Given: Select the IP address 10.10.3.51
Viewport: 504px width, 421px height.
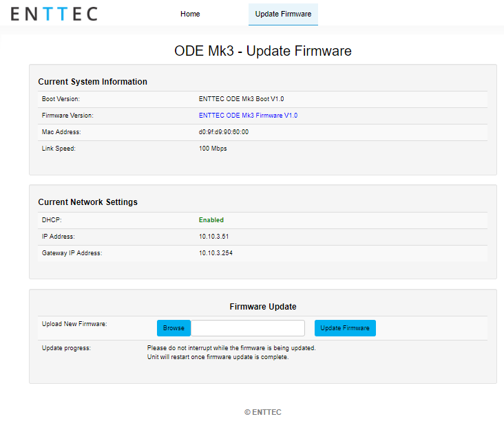Looking at the screenshot, I should [213, 237].
